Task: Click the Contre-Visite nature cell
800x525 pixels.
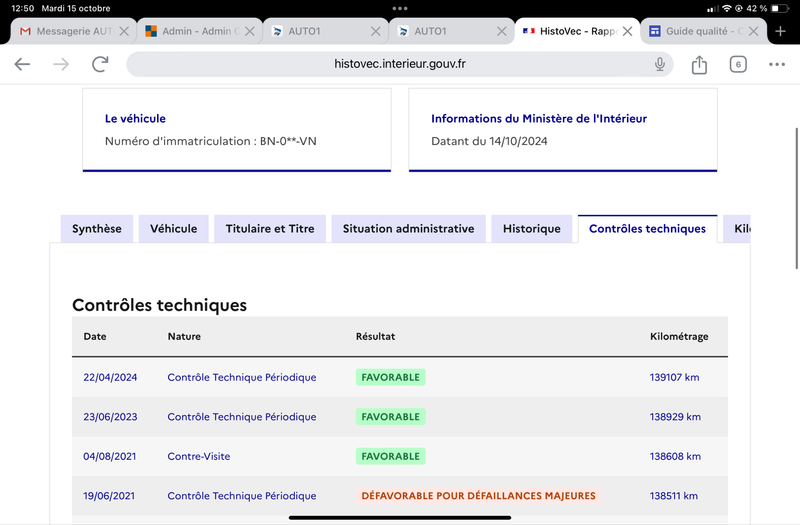Action: point(199,457)
